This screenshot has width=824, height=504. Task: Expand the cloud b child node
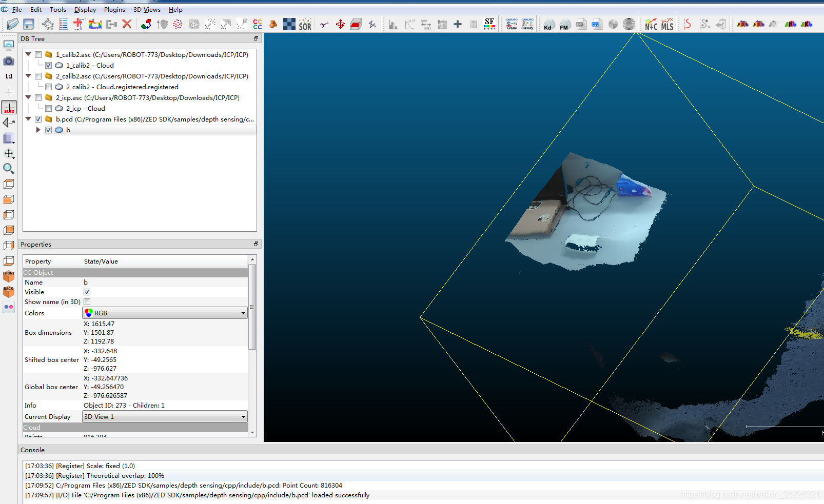(x=38, y=130)
